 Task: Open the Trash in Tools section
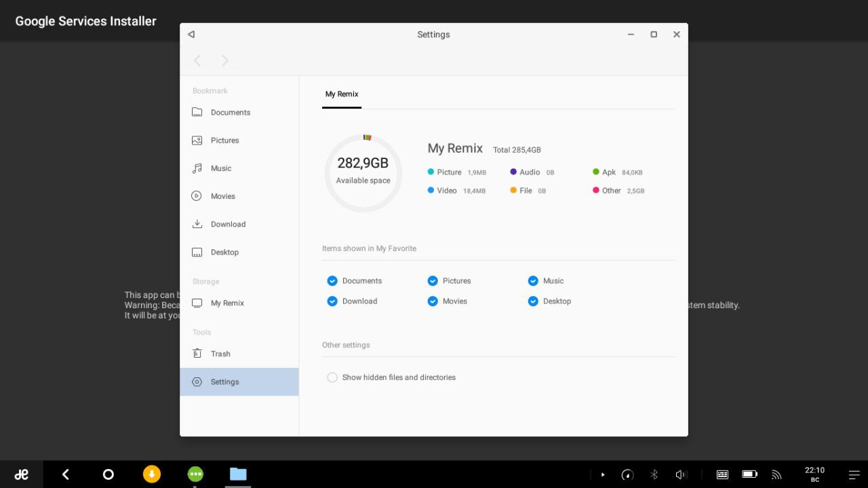click(220, 354)
